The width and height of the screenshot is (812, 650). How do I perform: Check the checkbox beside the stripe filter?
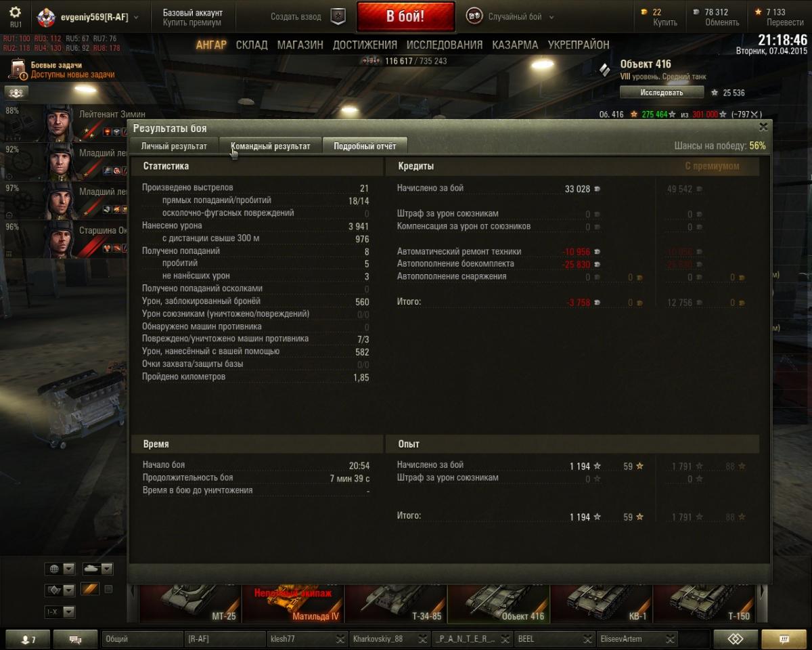click(108, 589)
